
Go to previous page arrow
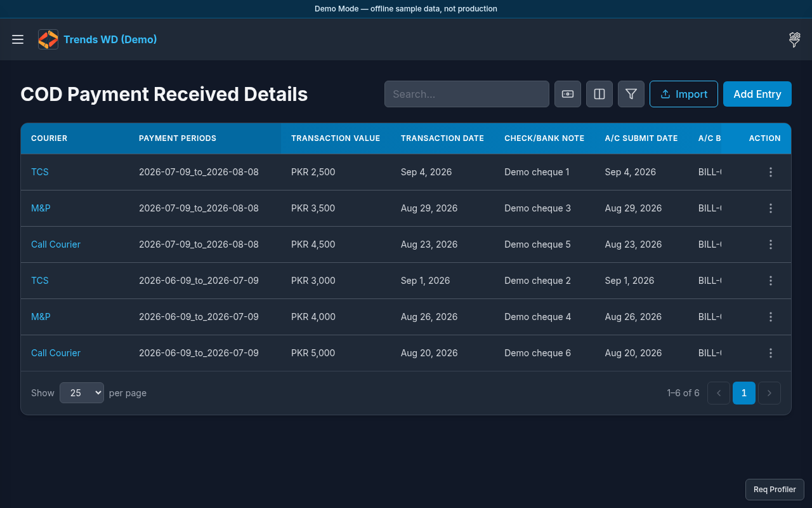coord(719,393)
